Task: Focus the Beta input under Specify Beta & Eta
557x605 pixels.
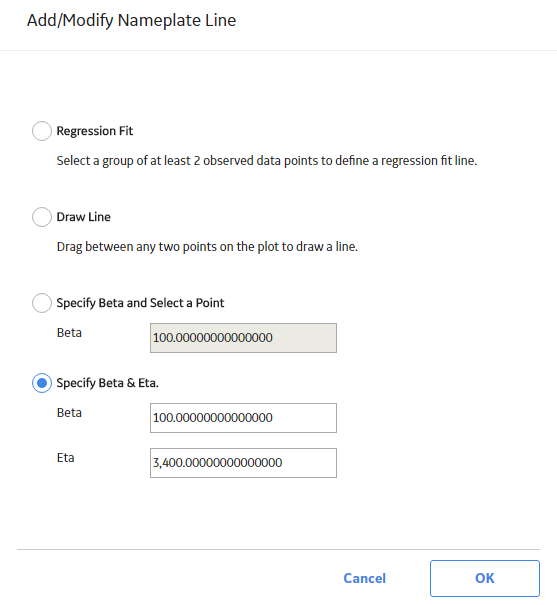Action: tap(243, 418)
